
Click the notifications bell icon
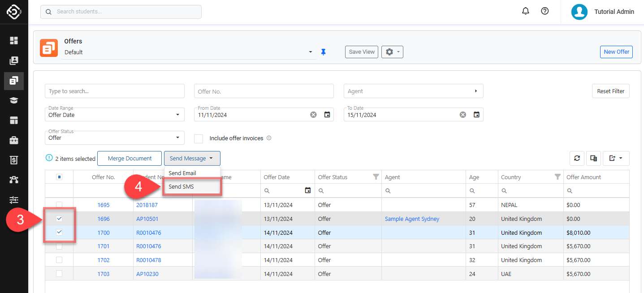coord(526,11)
